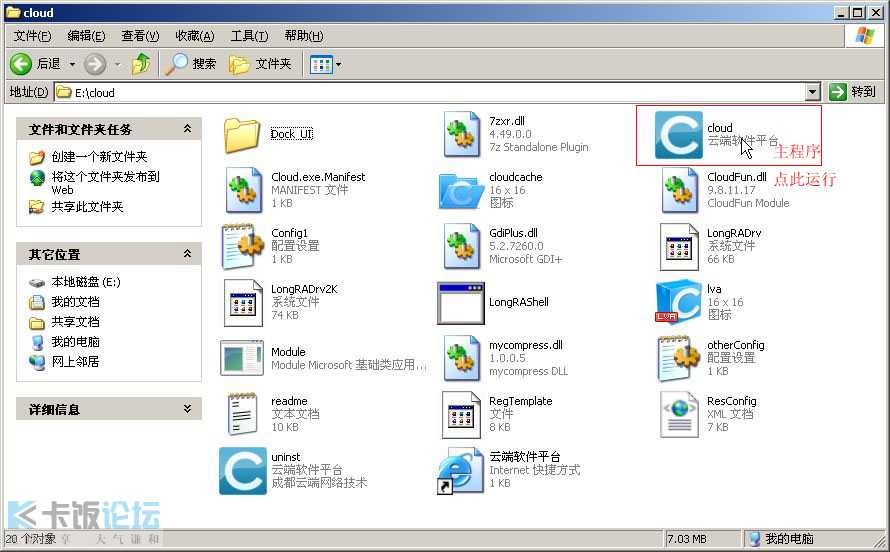Click the E:\cloud address field
Image resolution: width=890 pixels, height=552 pixels.
[x=430, y=92]
